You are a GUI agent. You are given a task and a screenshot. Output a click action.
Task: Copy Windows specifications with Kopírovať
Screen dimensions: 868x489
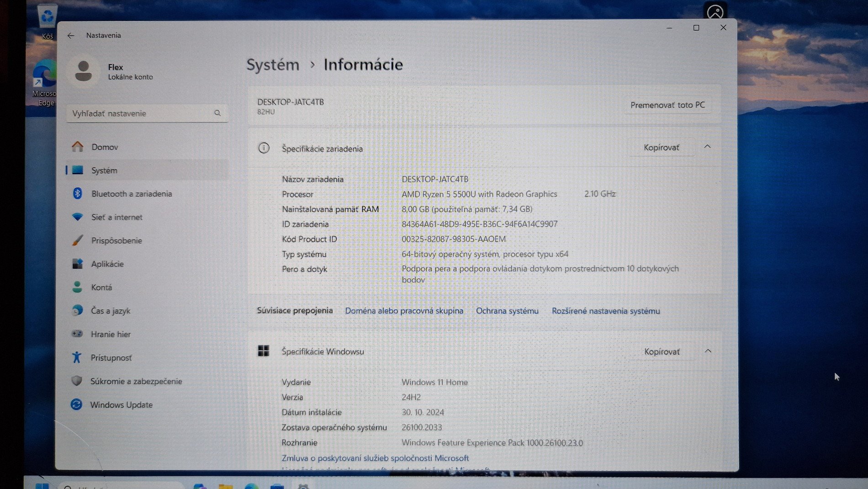coord(662,351)
